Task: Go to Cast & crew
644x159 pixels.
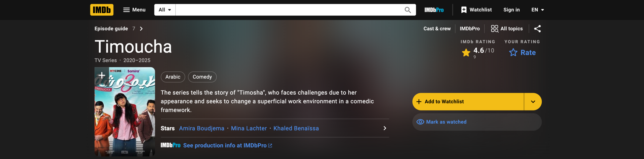Action: (437, 29)
